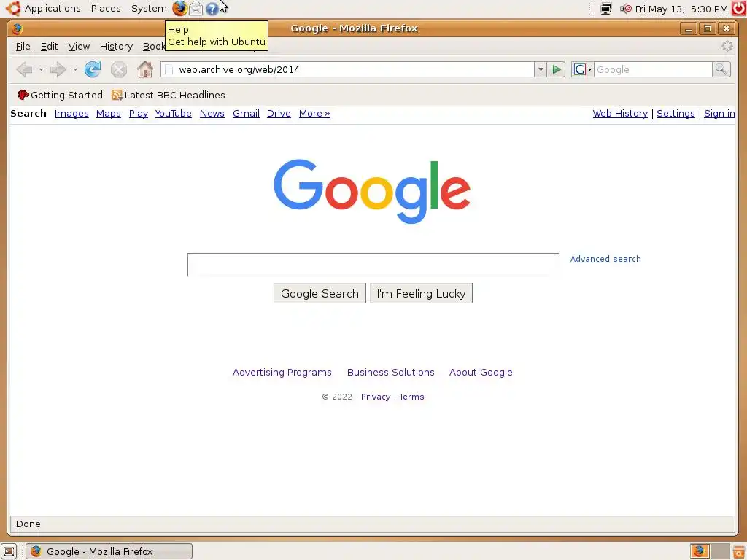747x560 pixels.
Task: Open the System menu
Action: [149, 9]
